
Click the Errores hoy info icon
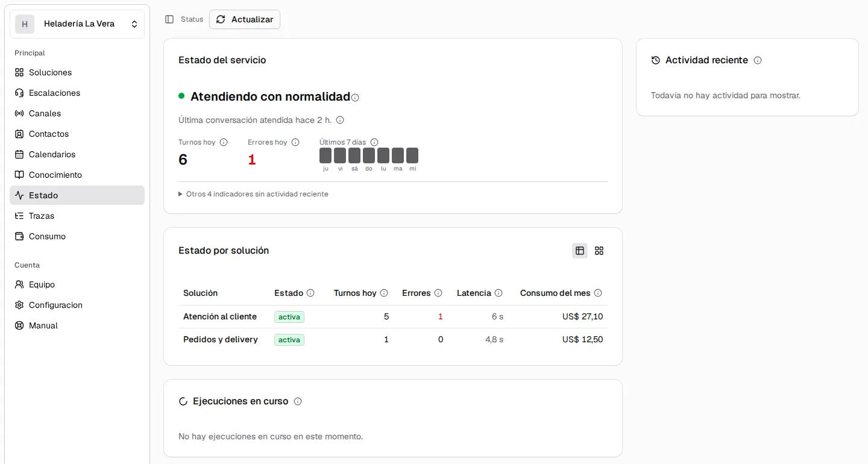[295, 142]
